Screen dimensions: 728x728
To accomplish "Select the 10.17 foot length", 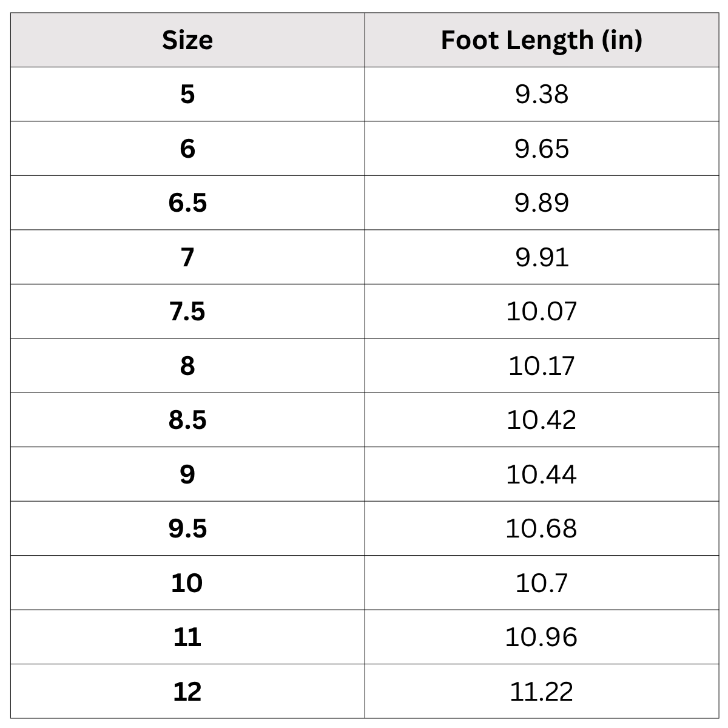I will click(541, 366).
